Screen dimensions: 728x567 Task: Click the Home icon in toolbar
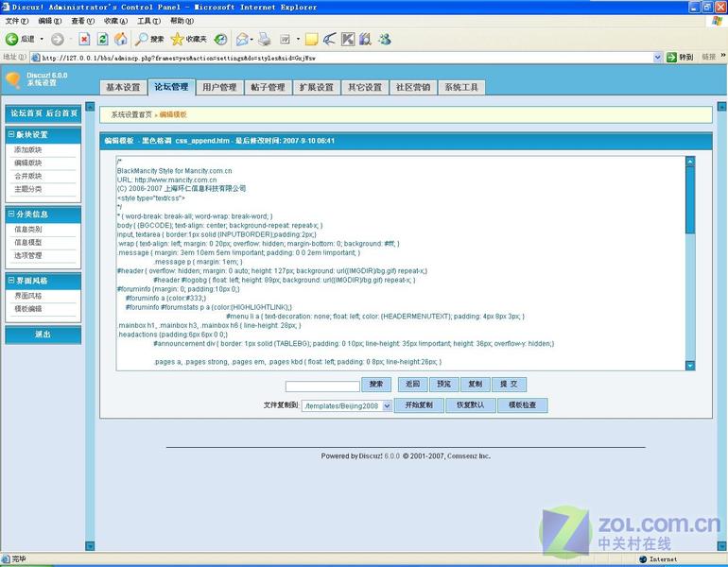click(121, 40)
